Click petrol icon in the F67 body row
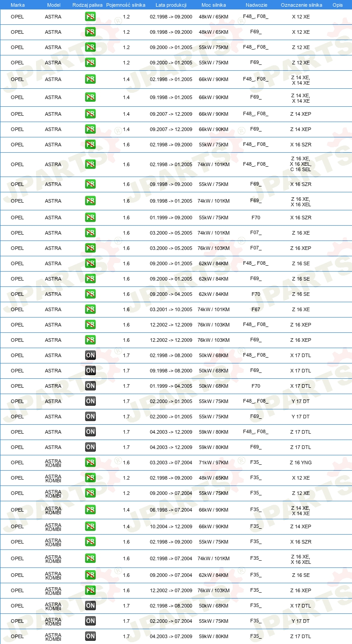352x644 pixels. (x=90, y=309)
